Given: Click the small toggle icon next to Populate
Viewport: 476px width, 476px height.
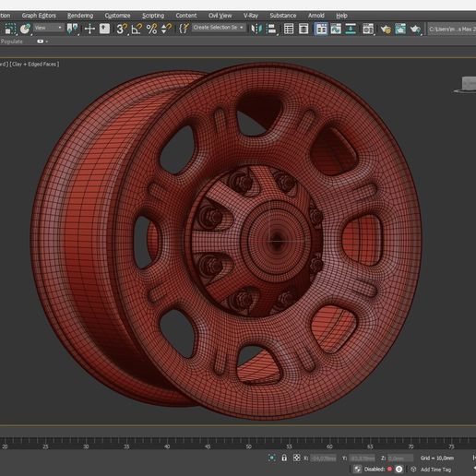Looking at the screenshot, I should [41, 42].
